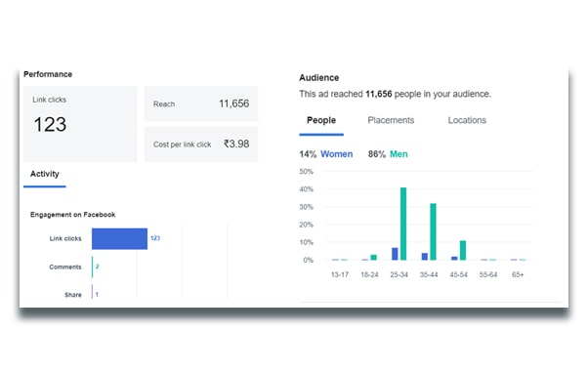
Task: Click the Men bar for 35-44
Action: pos(433,231)
